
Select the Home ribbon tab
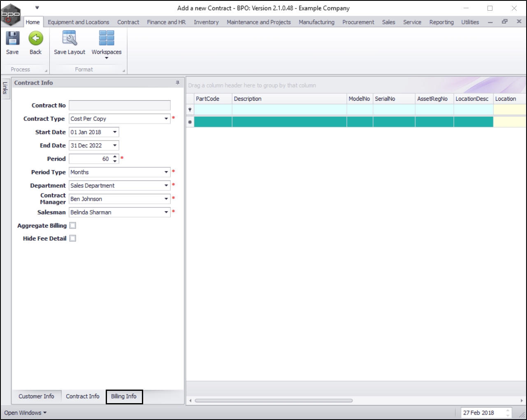point(33,22)
